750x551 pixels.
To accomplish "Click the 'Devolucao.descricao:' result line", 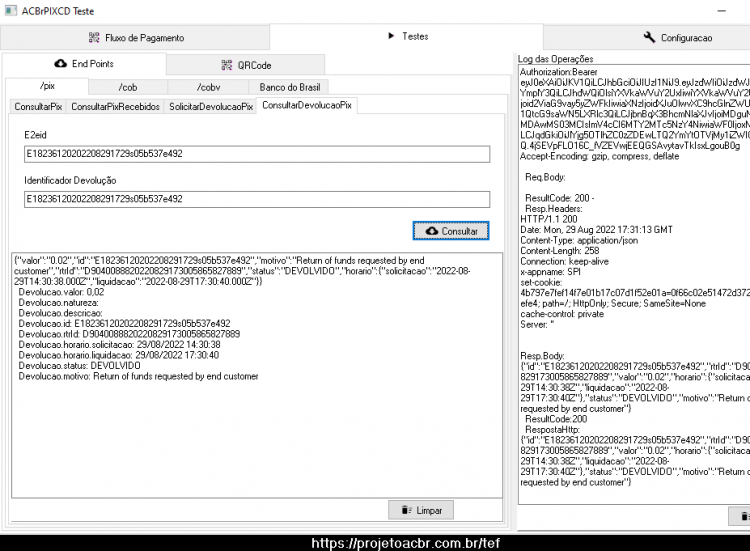I will [60, 313].
